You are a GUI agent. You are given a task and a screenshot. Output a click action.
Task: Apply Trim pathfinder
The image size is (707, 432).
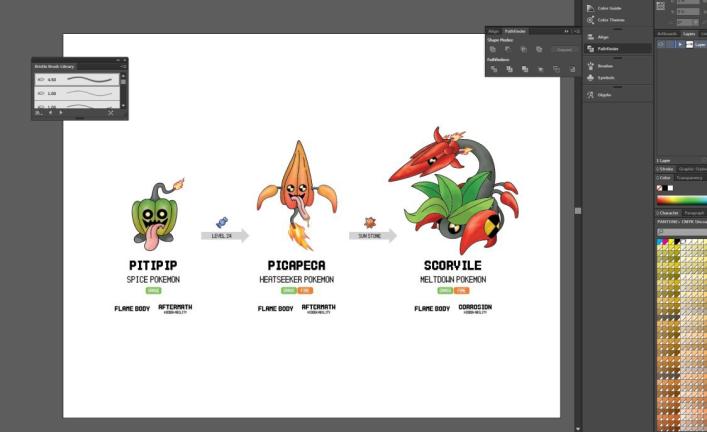click(x=510, y=69)
